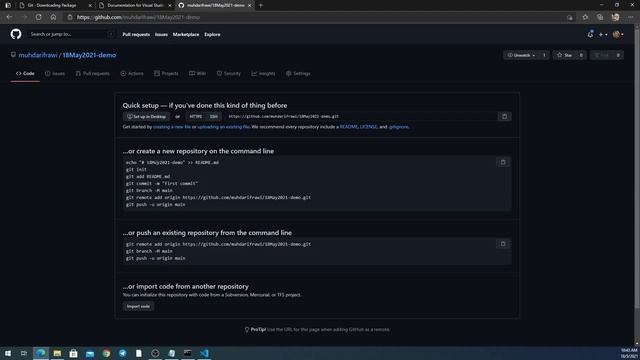Select the HTTPS protocol option
The width and height of the screenshot is (640, 360).
[196, 117]
